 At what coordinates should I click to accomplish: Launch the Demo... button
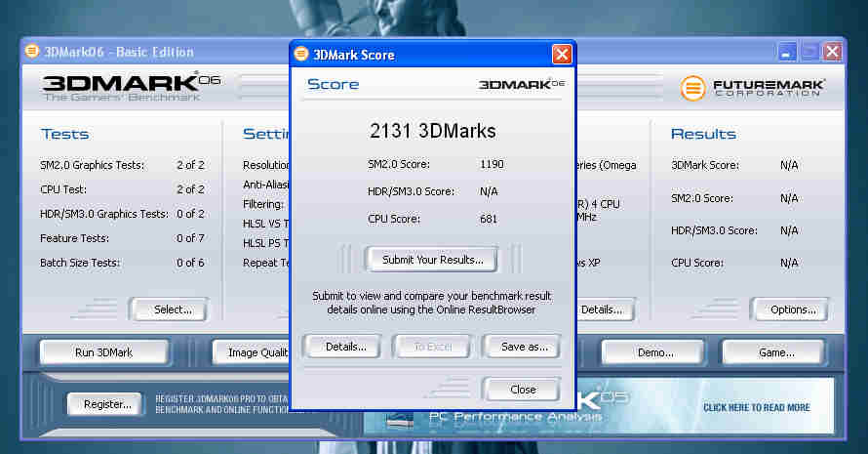[654, 352]
